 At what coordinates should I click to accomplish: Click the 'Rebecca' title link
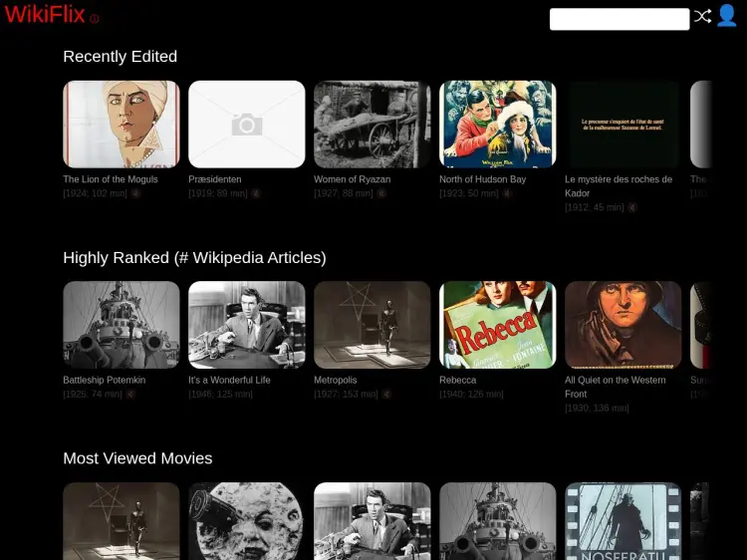[x=458, y=381]
